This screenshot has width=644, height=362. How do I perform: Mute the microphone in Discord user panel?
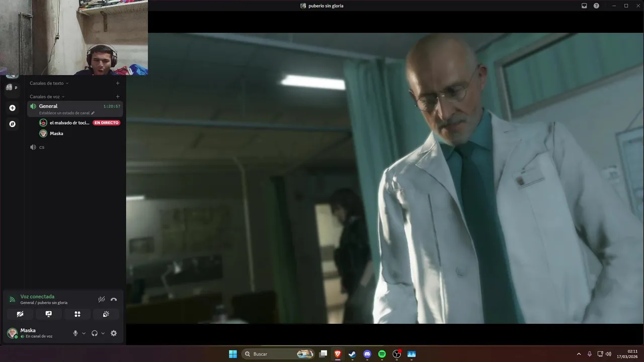point(75,333)
